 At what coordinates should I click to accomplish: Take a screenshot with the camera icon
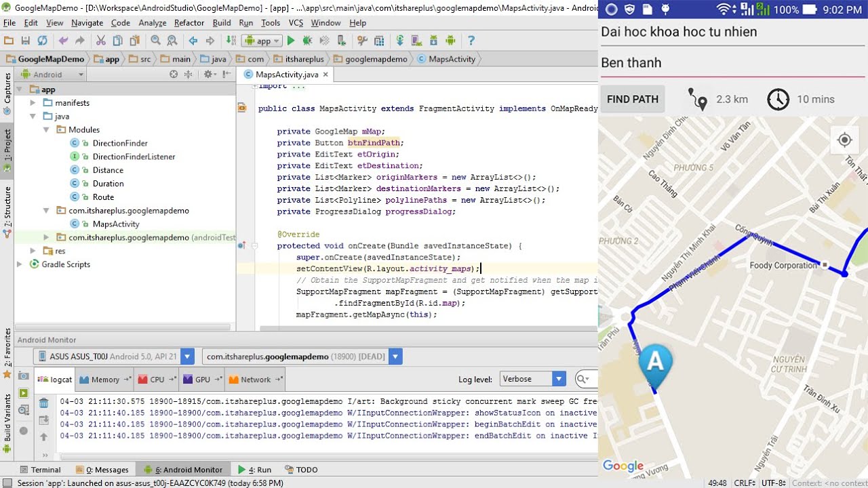coord(24,375)
